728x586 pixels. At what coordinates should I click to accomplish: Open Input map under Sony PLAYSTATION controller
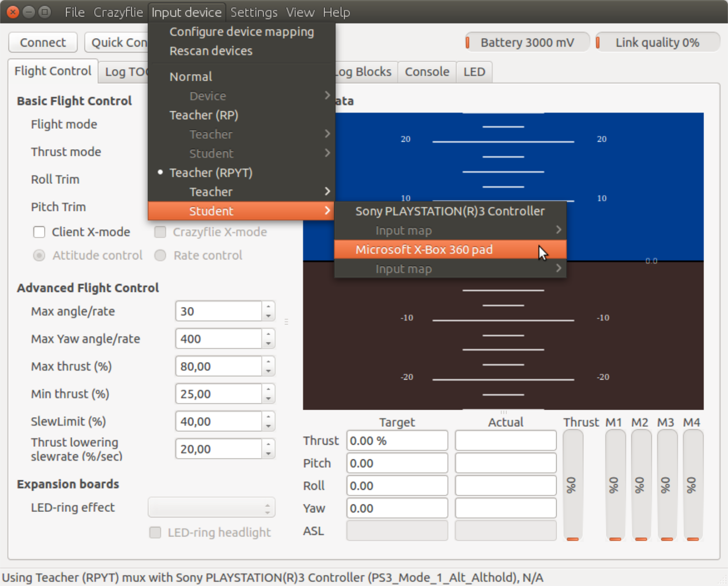[x=450, y=230]
